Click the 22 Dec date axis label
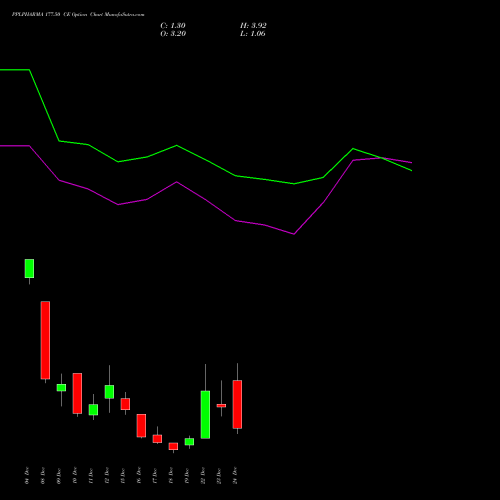500x500 pixels. click(203, 476)
